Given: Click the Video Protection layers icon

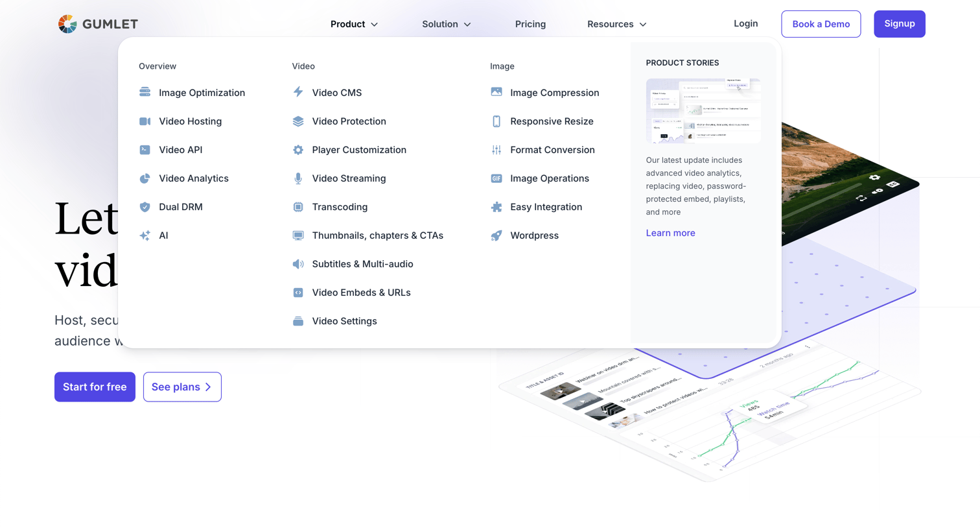Looking at the screenshot, I should point(298,121).
